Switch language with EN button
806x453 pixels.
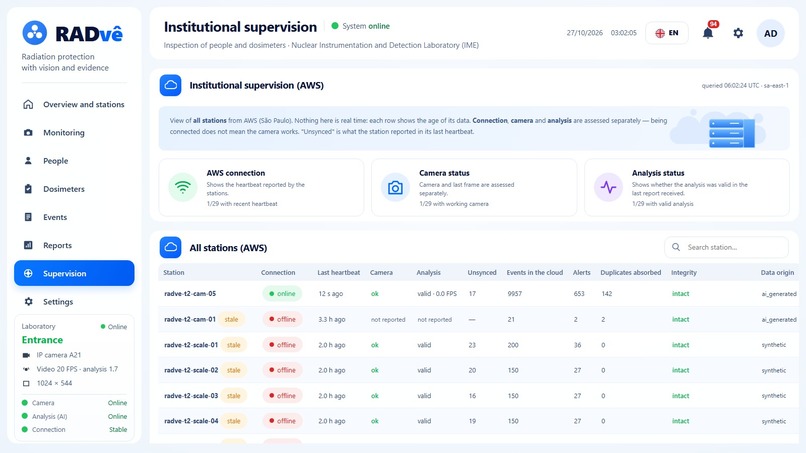coord(667,33)
